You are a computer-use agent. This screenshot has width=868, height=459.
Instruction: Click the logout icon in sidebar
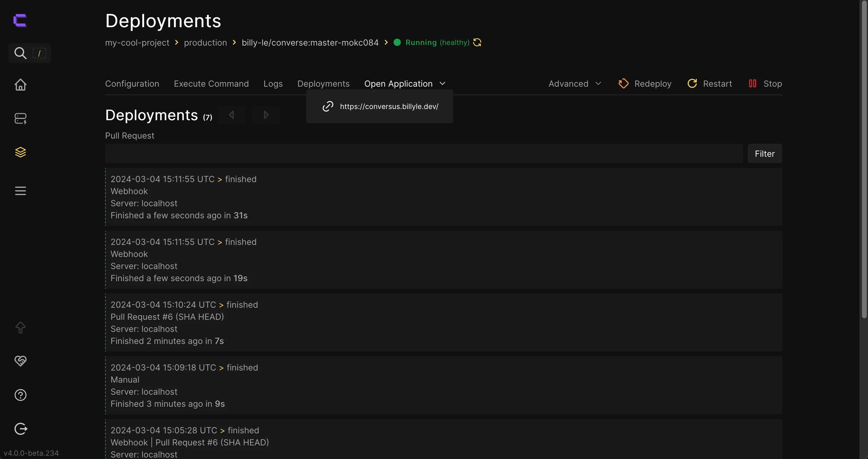coord(20,429)
